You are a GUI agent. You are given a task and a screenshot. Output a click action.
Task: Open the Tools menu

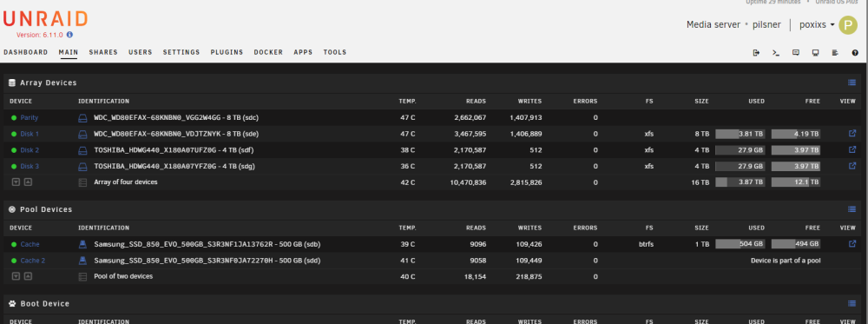335,53
